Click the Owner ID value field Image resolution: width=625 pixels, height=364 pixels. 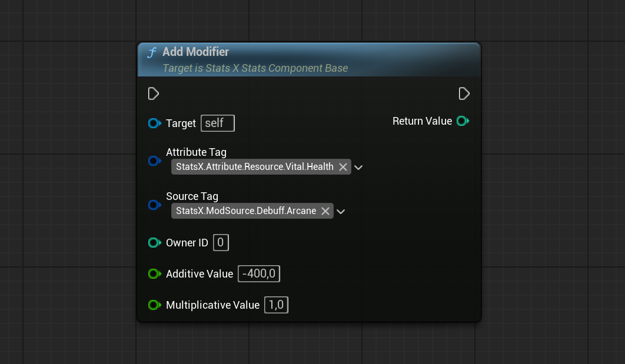click(x=221, y=242)
